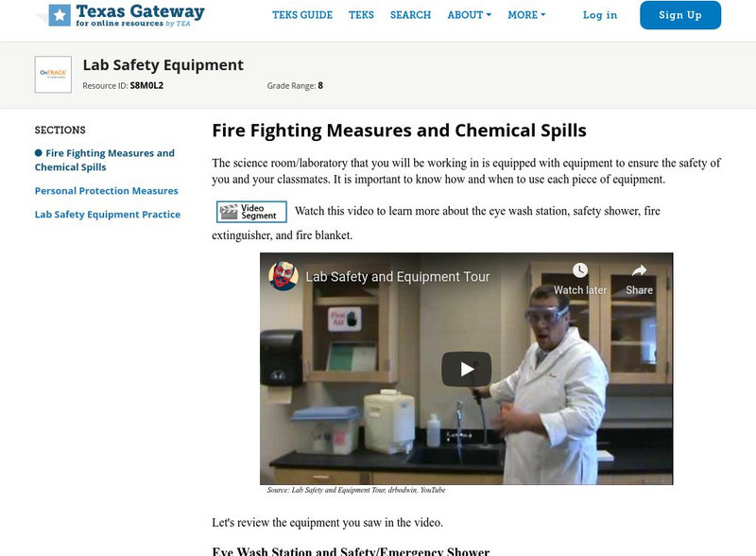Open Personal Protection Measures section

pyautogui.click(x=107, y=191)
